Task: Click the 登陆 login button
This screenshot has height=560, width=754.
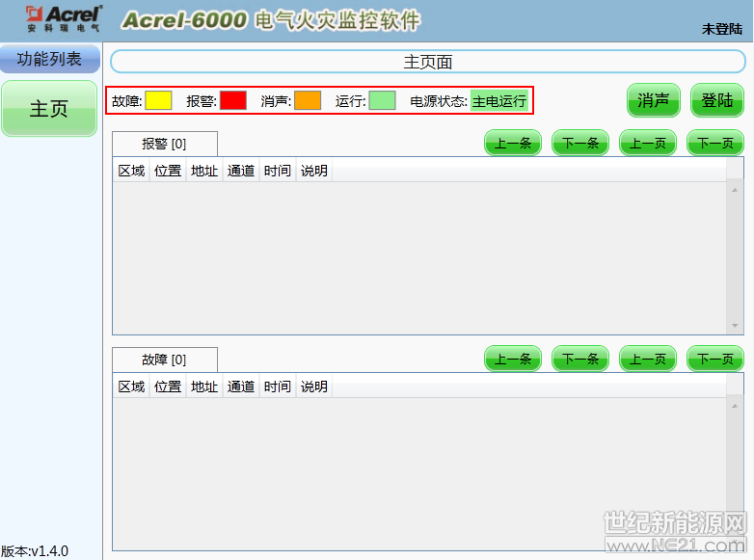Action: [716, 100]
